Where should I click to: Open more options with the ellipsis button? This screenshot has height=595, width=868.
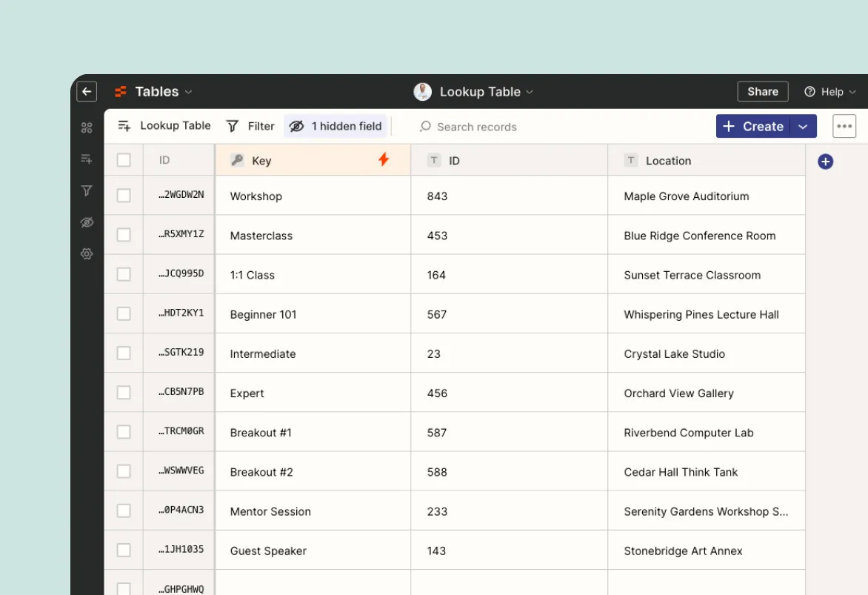844,126
